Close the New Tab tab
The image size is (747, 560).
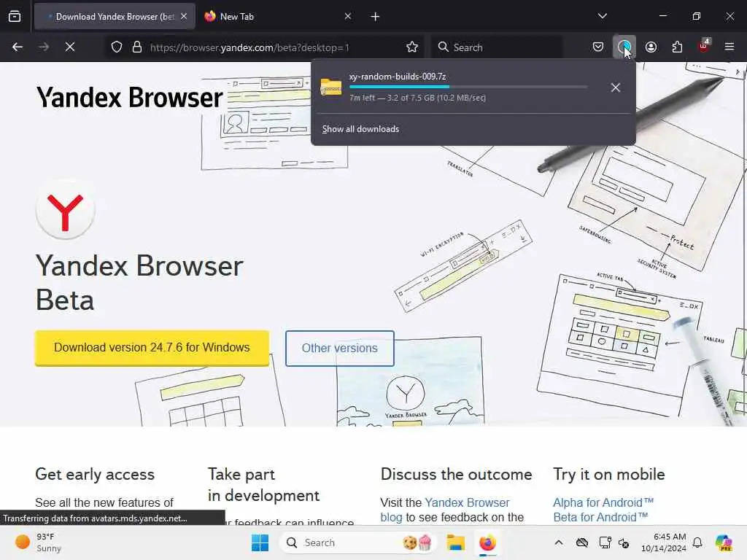(348, 17)
